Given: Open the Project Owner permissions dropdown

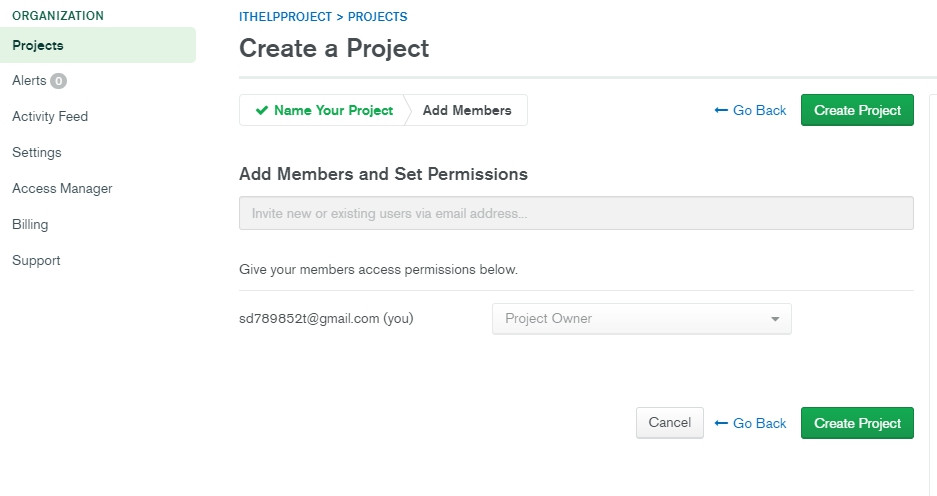Looking at the screenshot, I should [x=641, y=319].
